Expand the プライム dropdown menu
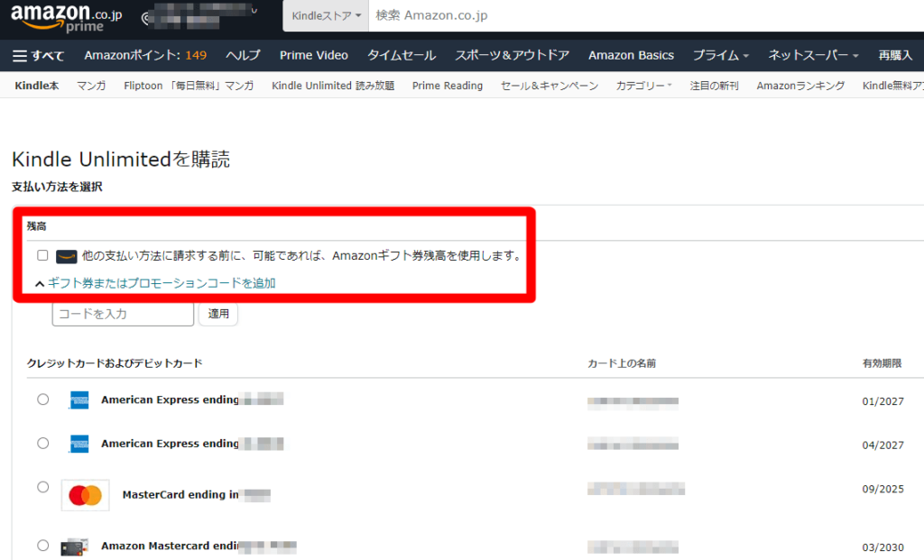Viewport: 924px width, 560px height. pos(720,56)
